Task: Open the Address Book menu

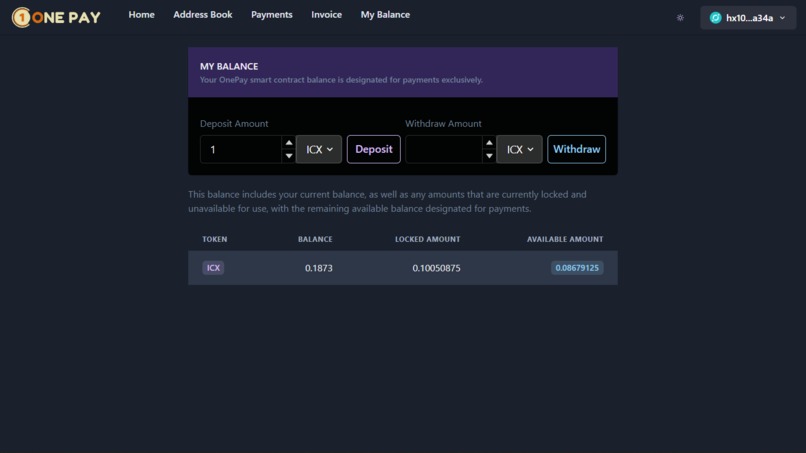Action: [203, 15]
